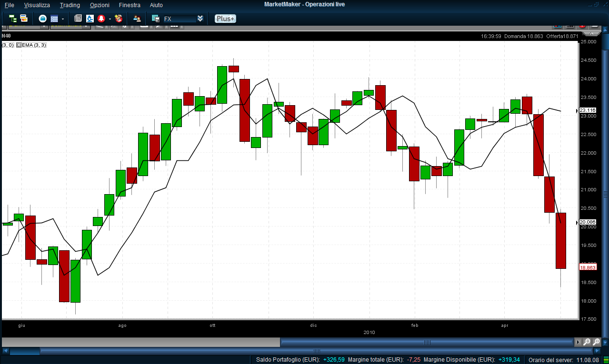Click the chart time-range scrollbar handle

click(x=427, y=342)
